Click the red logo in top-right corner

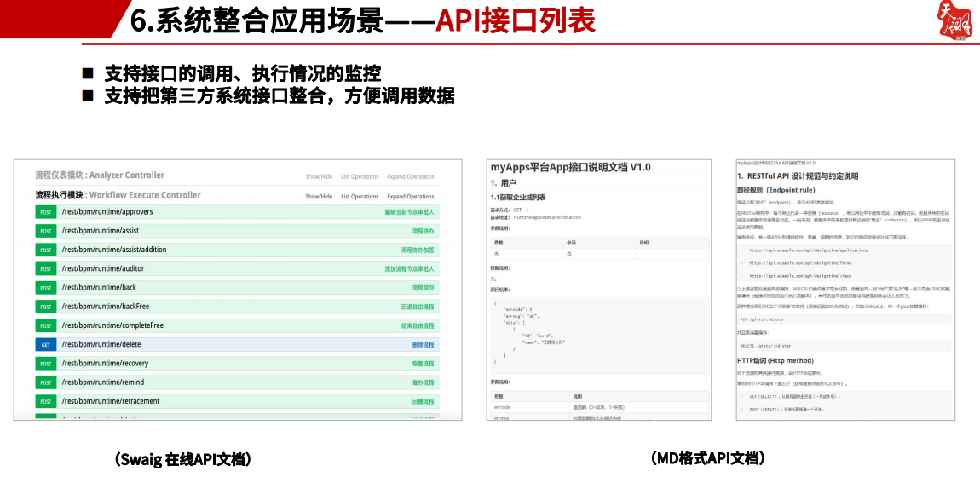(x=955, y=20)
